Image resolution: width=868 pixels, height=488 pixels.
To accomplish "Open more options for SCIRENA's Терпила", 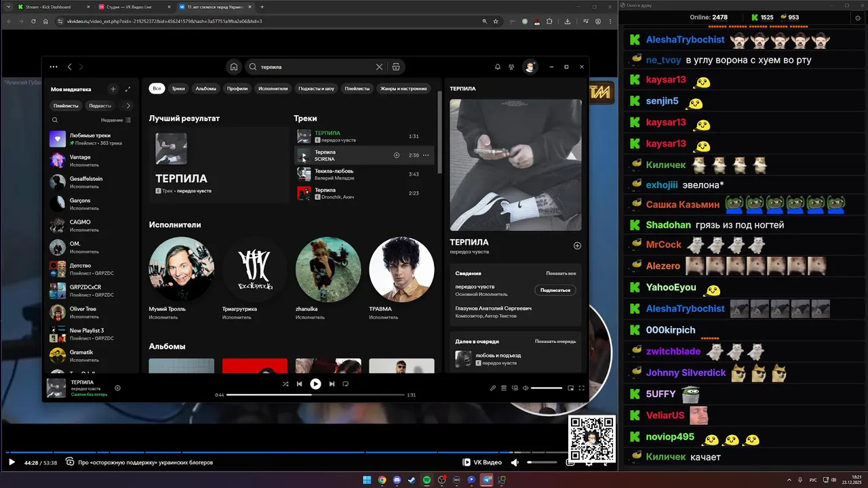I will coord(426,155).
